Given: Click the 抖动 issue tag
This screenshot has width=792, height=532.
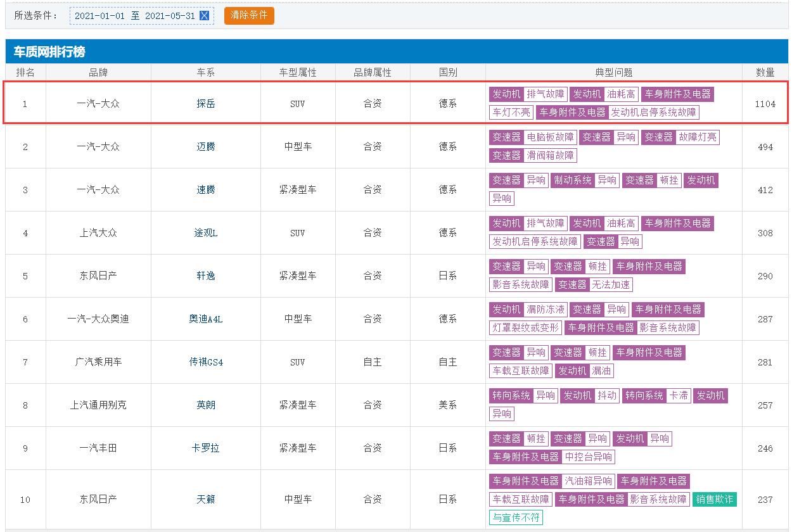Looking at the screenshot, I should pos(607,396).
